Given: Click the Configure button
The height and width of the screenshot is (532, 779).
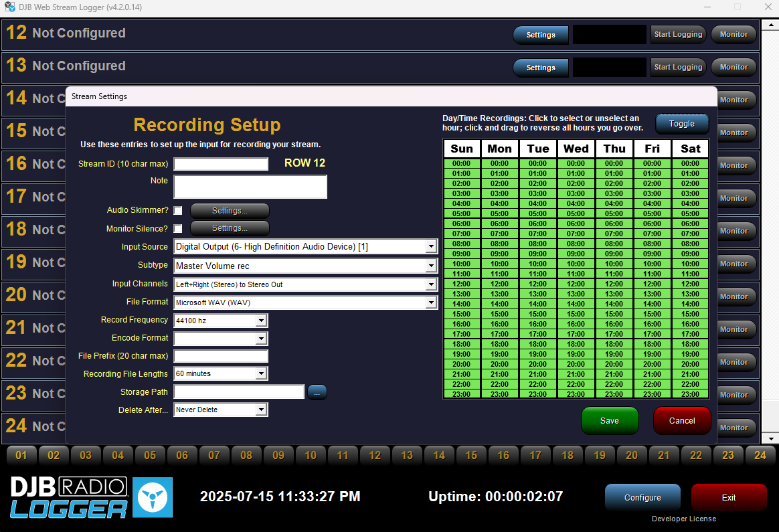Looking at the screenshot, I should click(x=642, y=497).
